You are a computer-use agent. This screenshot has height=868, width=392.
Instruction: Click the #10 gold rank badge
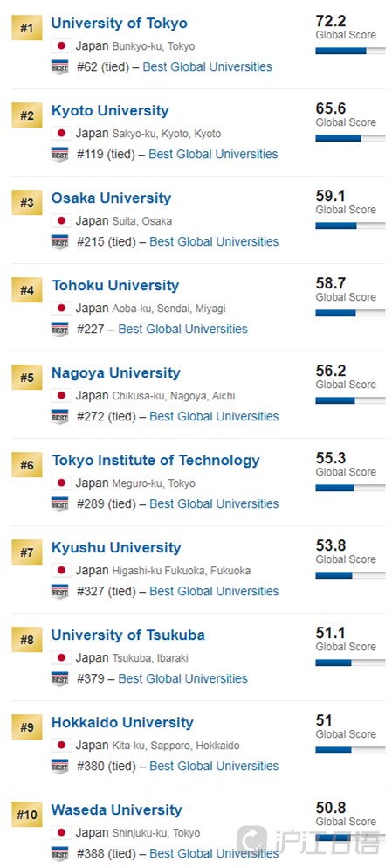click(26, 815)
